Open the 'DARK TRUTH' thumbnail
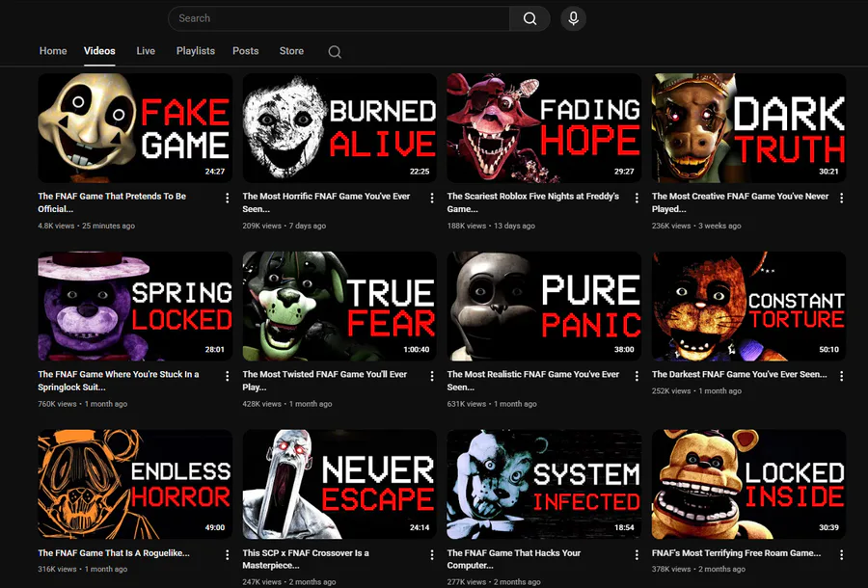The width and height of the screenshot is (868, 588). (x=749, y=128)
